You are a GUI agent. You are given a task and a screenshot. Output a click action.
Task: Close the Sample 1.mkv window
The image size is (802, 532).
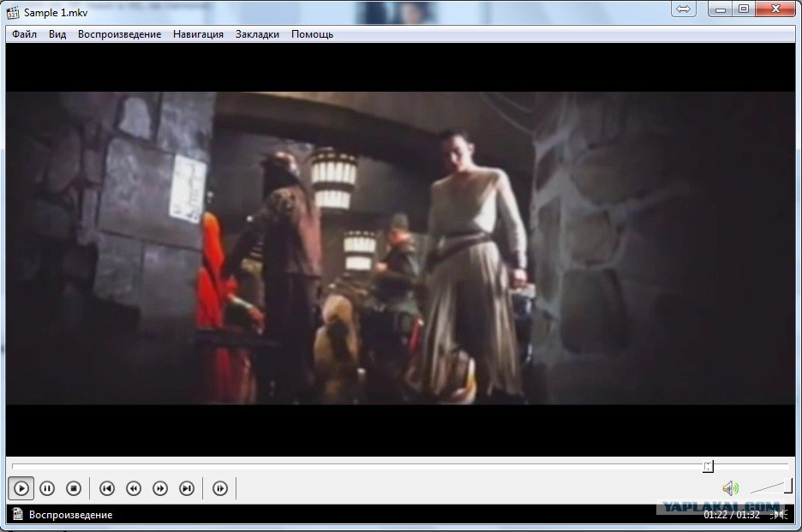tap(775, 9)
